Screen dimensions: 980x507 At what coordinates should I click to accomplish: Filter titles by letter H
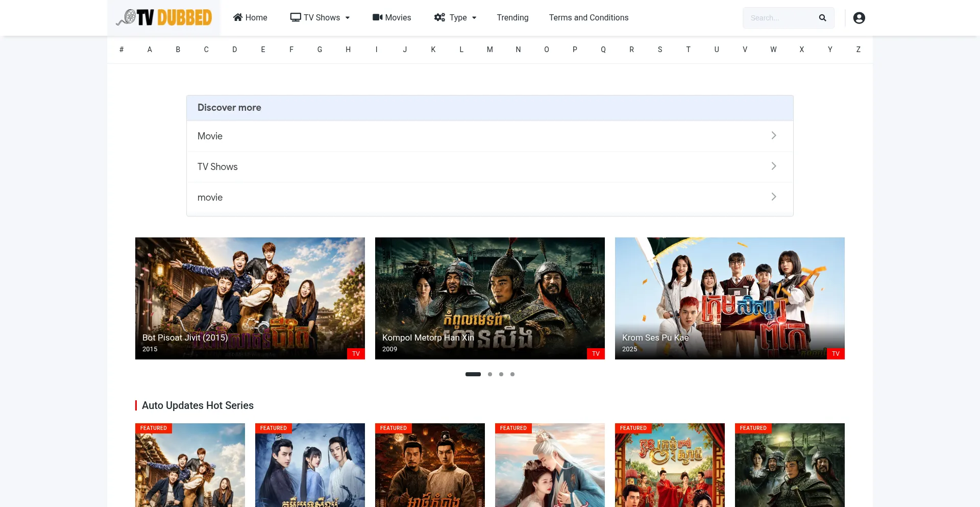(348, 50)
